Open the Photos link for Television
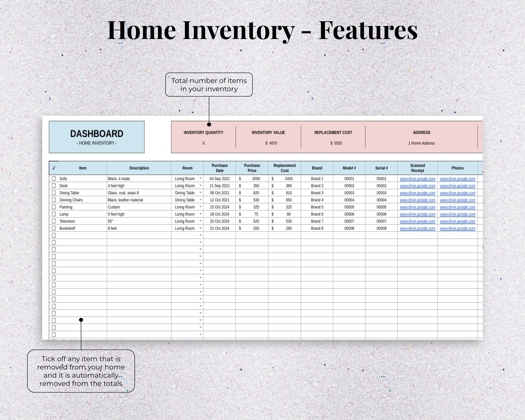 (457, 221)
